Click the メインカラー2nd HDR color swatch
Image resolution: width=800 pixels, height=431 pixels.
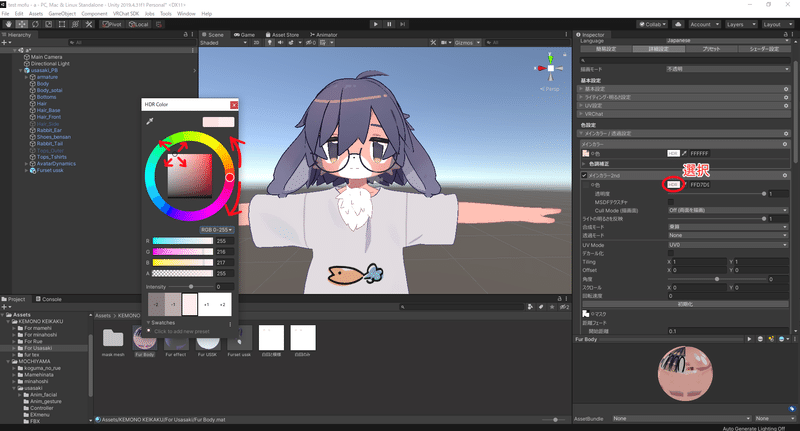click(673, 185)
